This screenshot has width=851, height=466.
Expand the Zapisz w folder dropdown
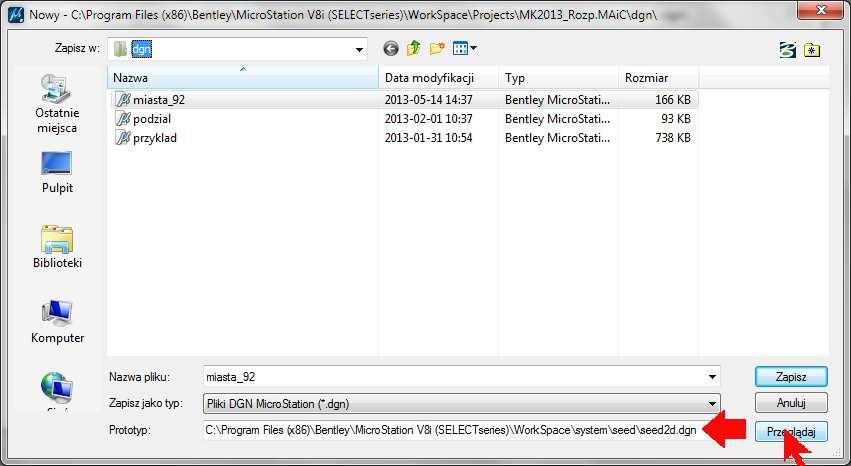click(x=359, y=49)
